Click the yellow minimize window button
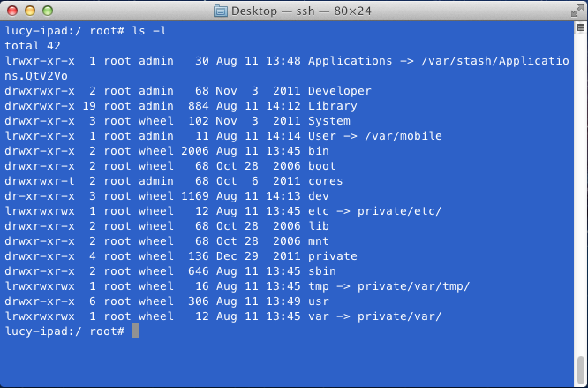This screenshot has height=388, width=588. [30, 11]
